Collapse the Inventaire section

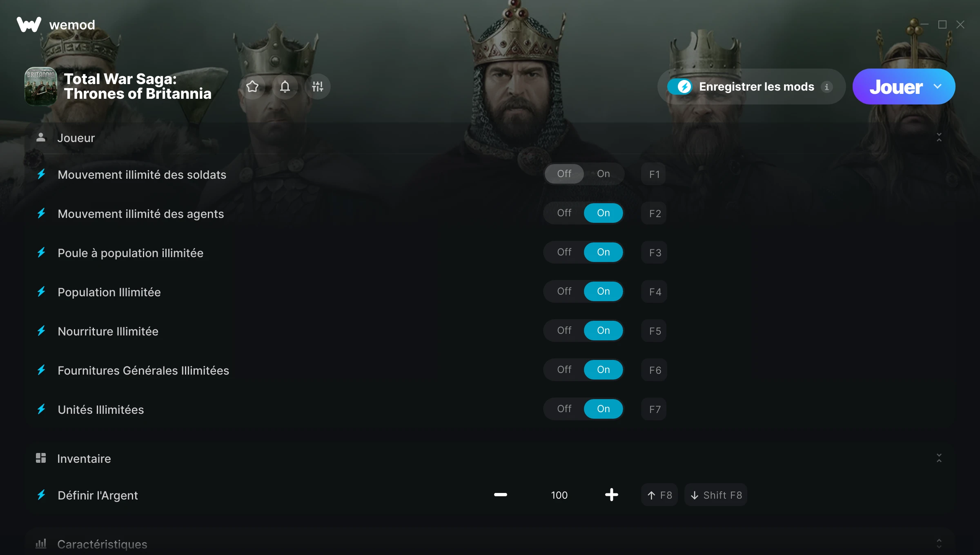[x=939, y=458]
